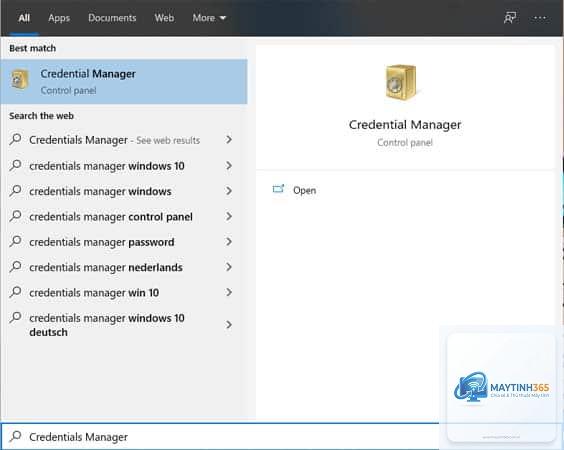
Task: Click search icon beside 'credentials manager password'
Action: point(15,241)
